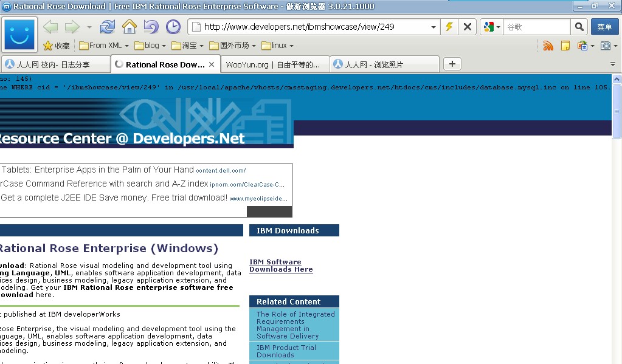Click the Related Content section header
The image size is (622, 364).
coord(294,301)
